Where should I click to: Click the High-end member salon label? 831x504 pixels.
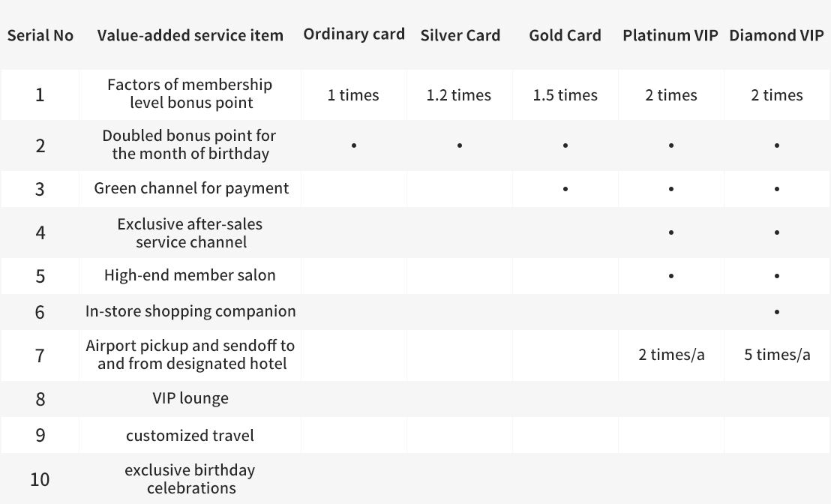click(190, 275)
